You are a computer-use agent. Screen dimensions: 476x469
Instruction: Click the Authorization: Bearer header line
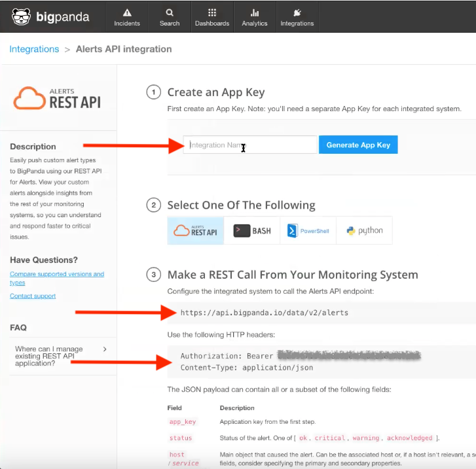pyautogui.click(x=301, y=356)
